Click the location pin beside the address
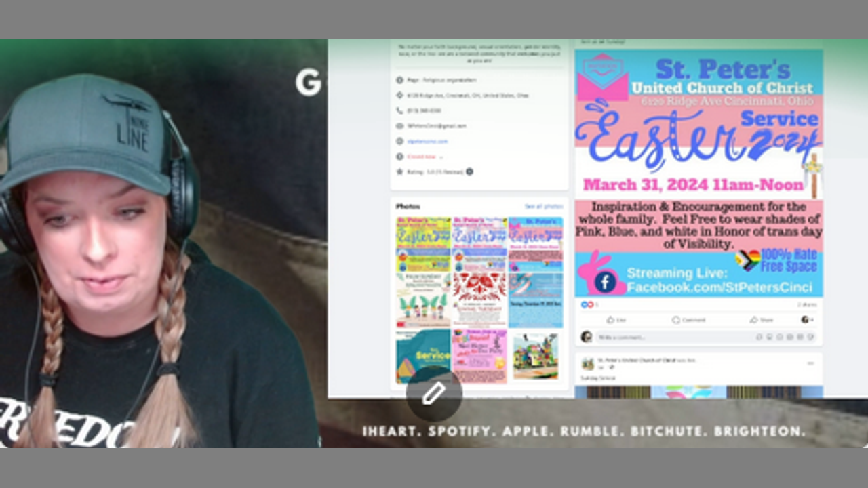Viewport: 868px width, 488px height. [399, 96]
